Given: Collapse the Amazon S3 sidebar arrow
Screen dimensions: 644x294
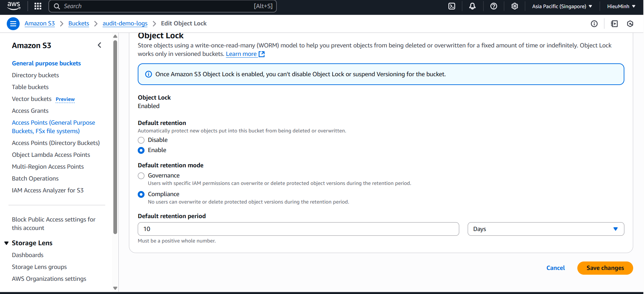Looking at the screenshot, I should [x=99, y=45].
